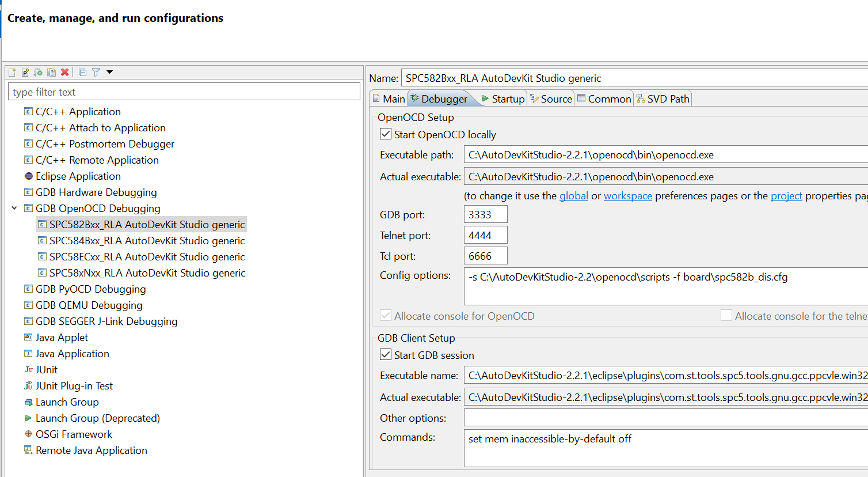Collapse all configurations in the tree

point(82,72)
